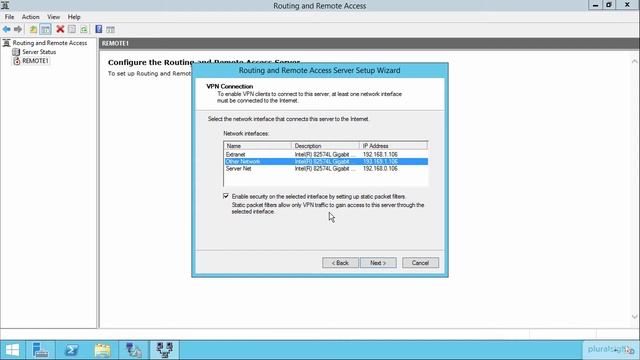Click the scroll up arrow in details pane
The height and width of the screenshot is (360, 640).
click(x=634, y=61)
